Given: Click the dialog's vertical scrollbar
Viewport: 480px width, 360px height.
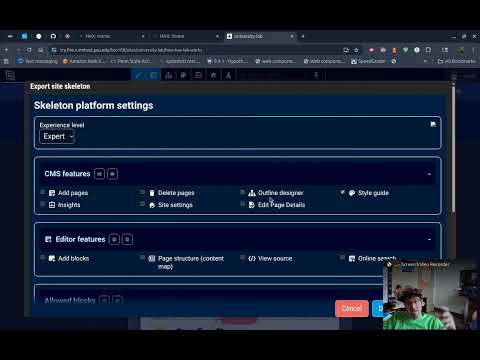Looking at the screenshot, I should pos(453,148).
